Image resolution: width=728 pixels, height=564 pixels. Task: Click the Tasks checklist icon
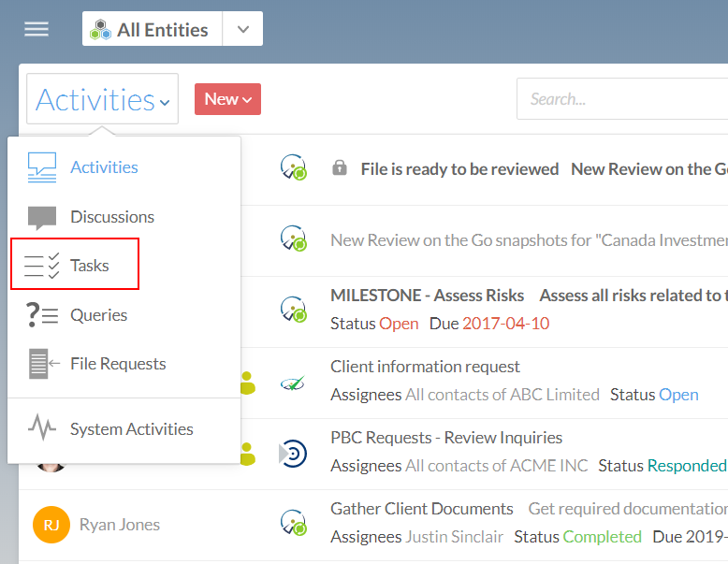coord(42,266)
